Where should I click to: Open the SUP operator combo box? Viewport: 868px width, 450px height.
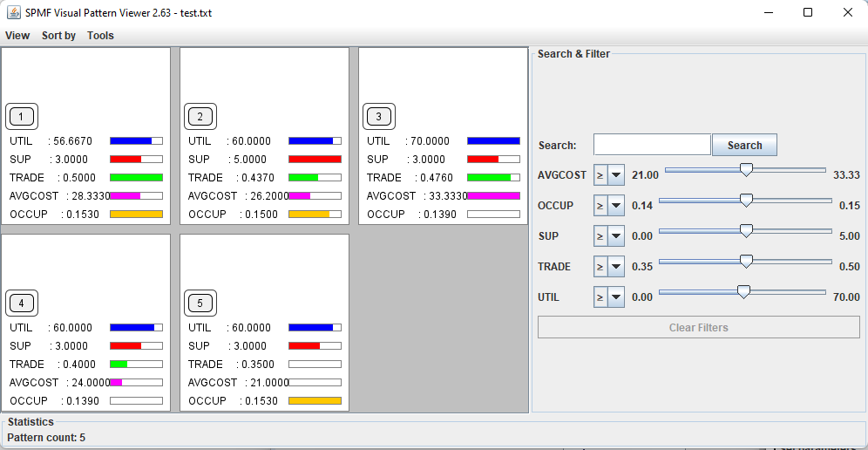click(x=608, y=235)
